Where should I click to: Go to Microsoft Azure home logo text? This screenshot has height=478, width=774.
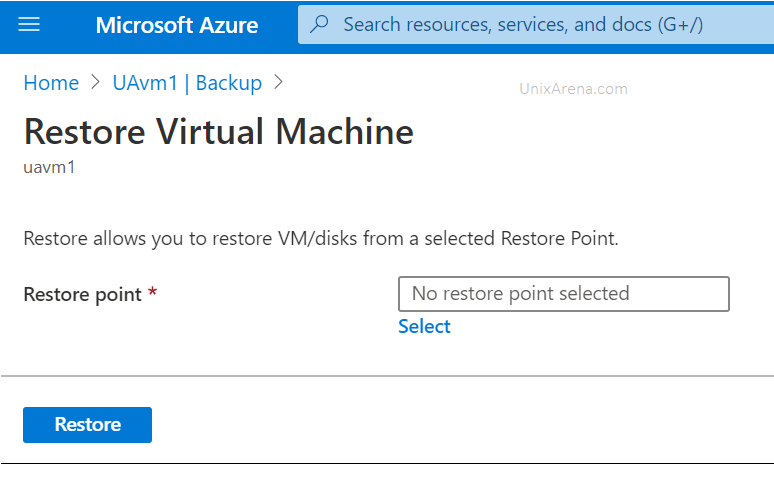177,25
